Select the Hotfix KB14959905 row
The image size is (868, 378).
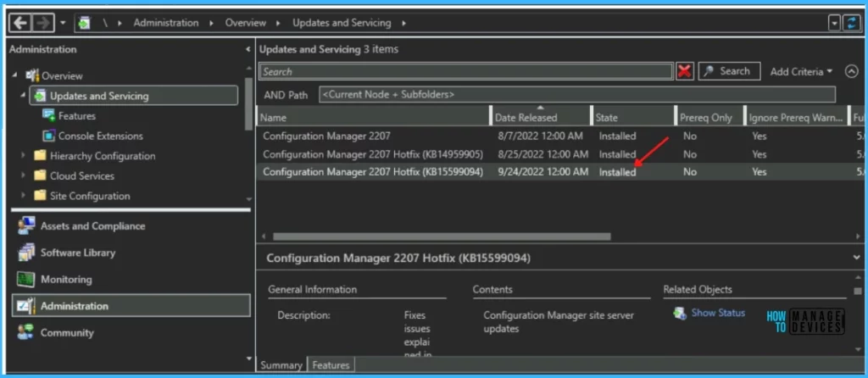(561, 154)
